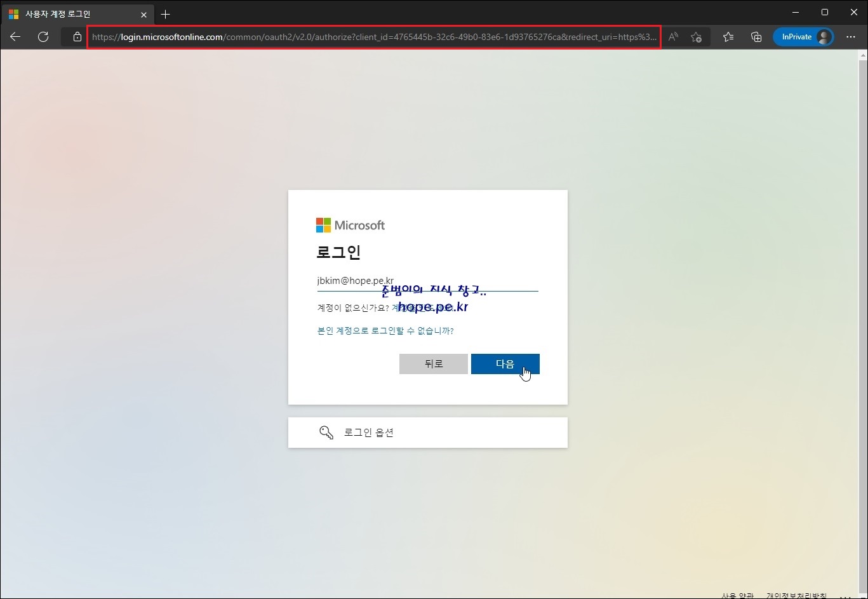Click the 로그인 heading text

click(x=338, y=252)
